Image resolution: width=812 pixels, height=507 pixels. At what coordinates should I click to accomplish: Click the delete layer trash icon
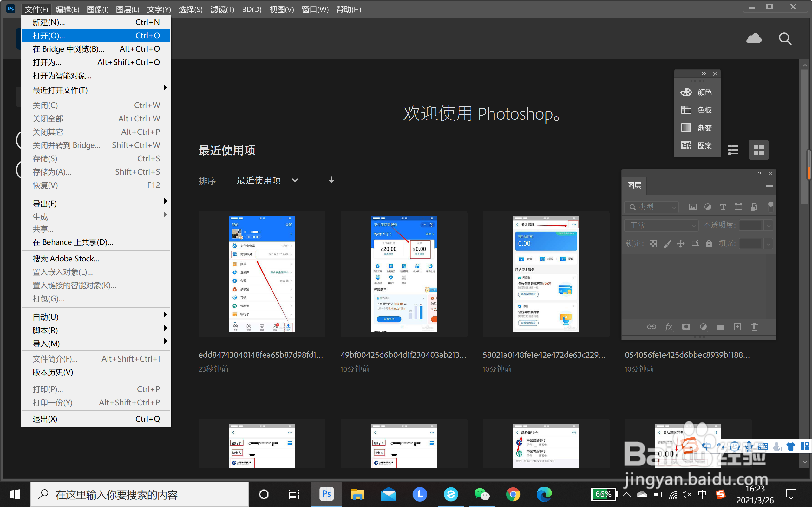pyautogui.click(x=755, y=327)
